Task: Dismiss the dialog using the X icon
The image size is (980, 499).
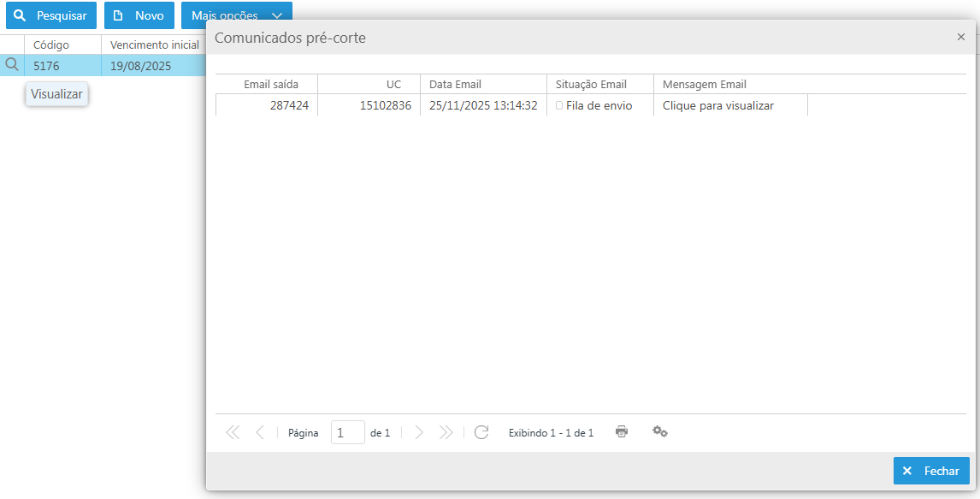Action: (x=961, y=37)
